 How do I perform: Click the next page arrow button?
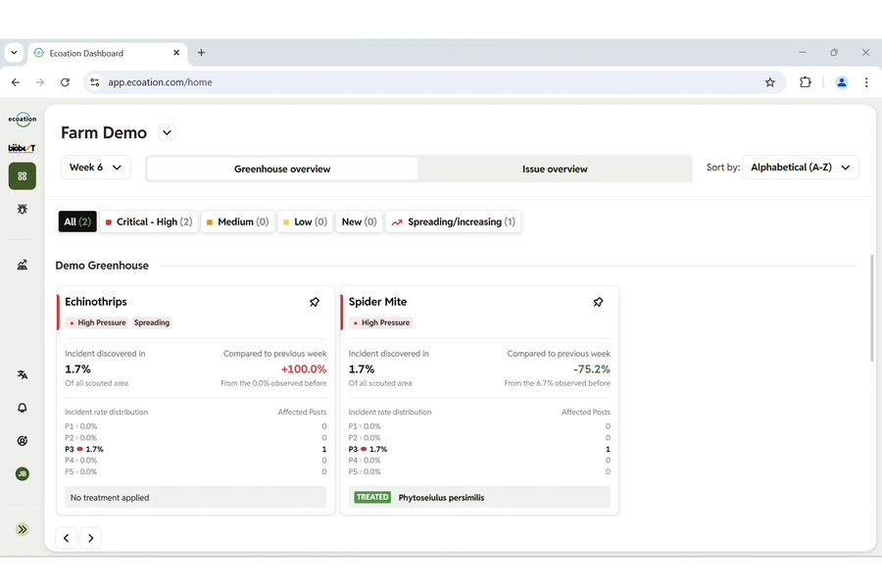[x=90, y=537]
